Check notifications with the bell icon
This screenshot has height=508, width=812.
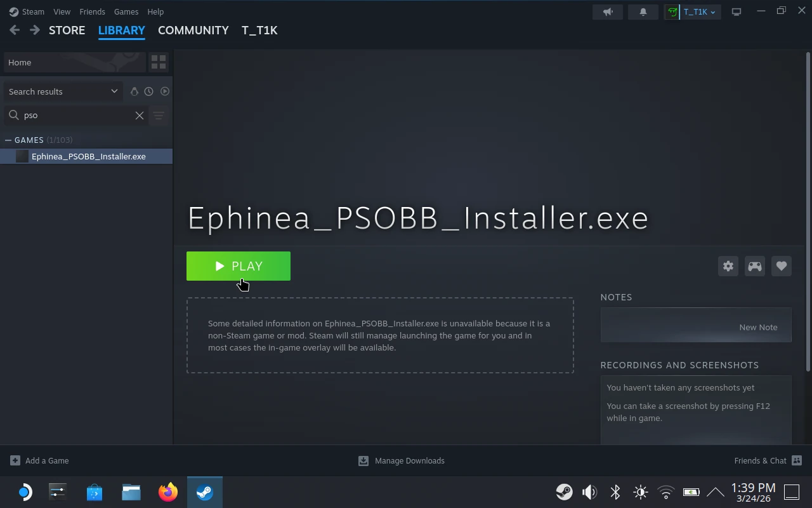click(643, 11)
